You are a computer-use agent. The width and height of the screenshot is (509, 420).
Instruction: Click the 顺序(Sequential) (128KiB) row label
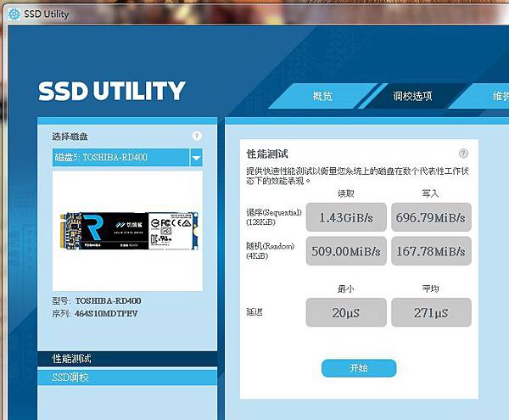tap(274, 217)
